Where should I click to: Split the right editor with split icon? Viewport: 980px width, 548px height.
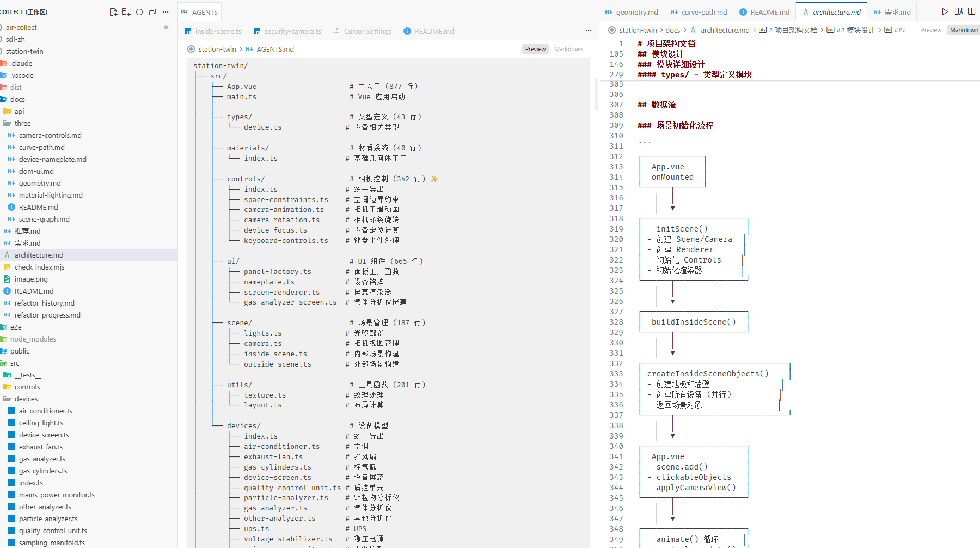pyautogui.click(x=971, y=11)
